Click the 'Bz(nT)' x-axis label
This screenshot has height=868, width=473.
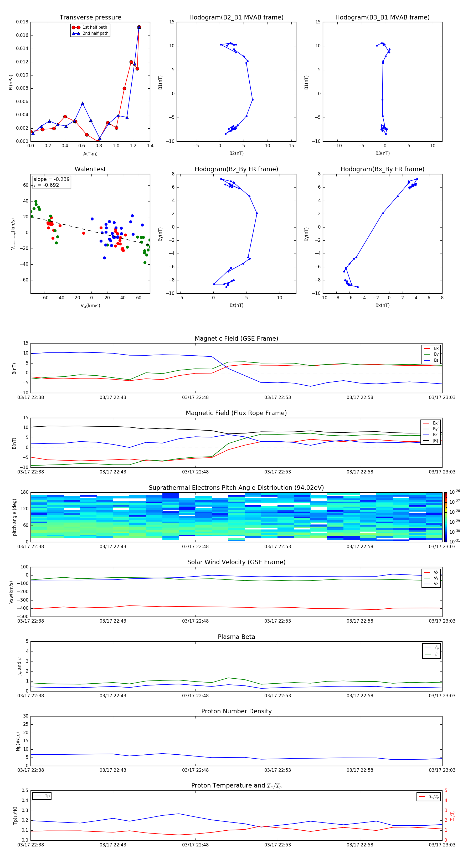pyautogui.click(x=236, y=305)
